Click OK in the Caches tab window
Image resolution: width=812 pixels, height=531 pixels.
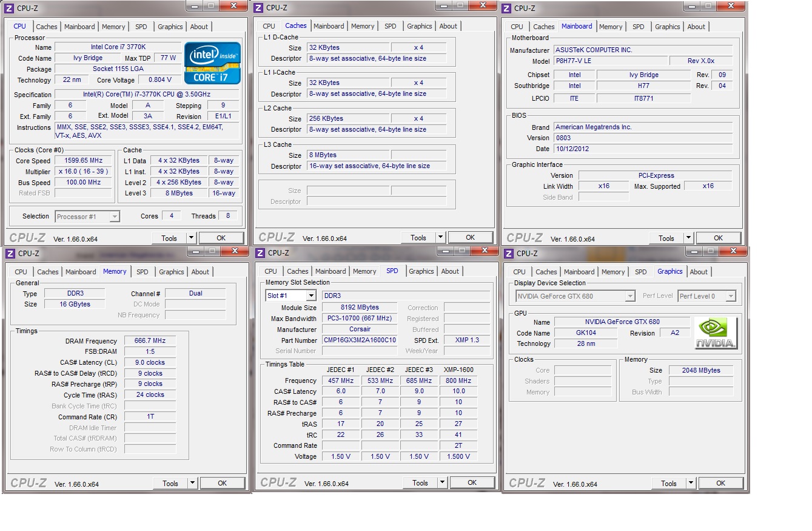[471, 237]
